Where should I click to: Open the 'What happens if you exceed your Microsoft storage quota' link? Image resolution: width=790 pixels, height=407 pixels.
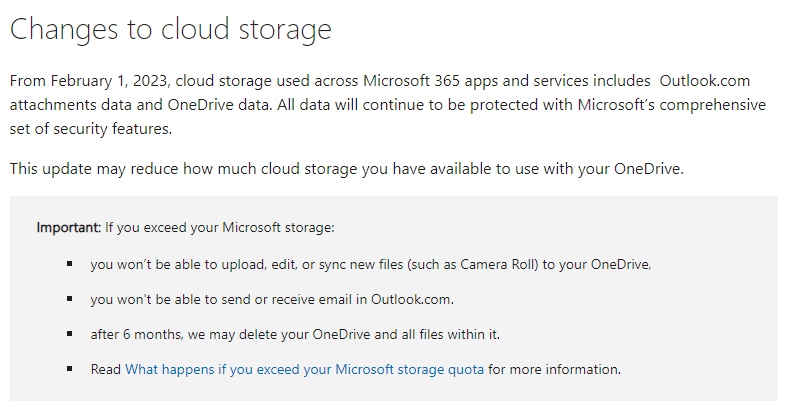tap(304, 369)
